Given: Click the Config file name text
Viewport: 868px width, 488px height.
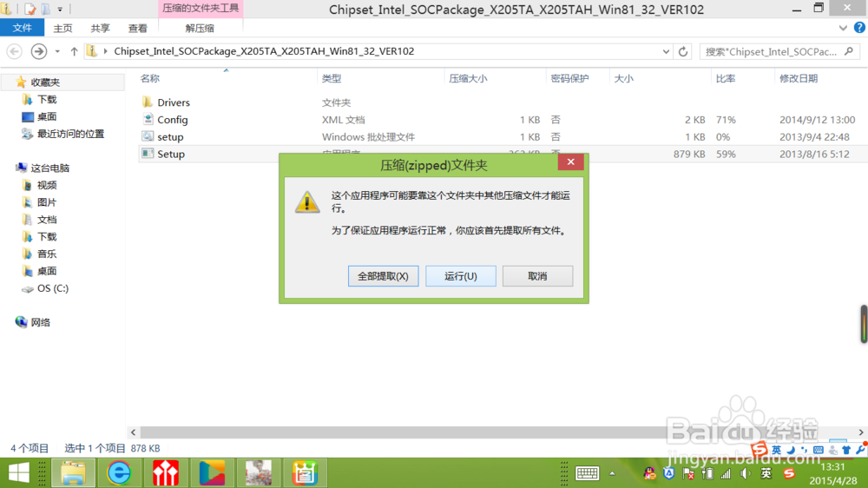Looking at the screenshot, I should pos(172,120).
